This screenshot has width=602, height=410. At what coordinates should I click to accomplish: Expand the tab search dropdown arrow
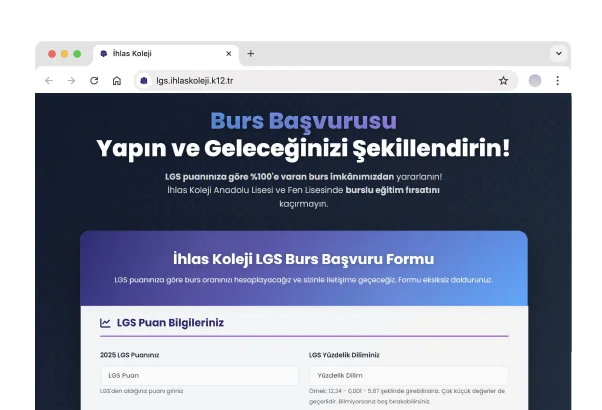click(x=559, y=54)
